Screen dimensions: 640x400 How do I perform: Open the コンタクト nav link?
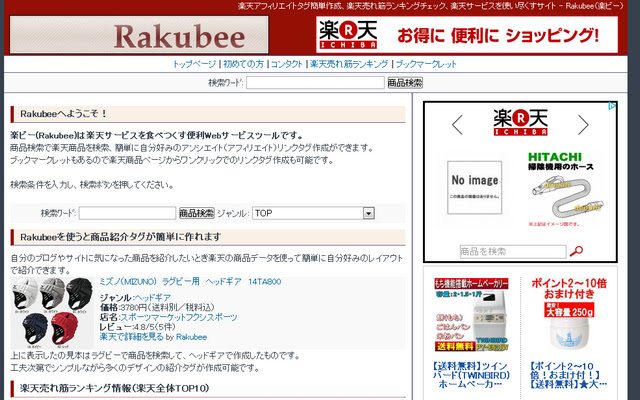pos(287,64)
